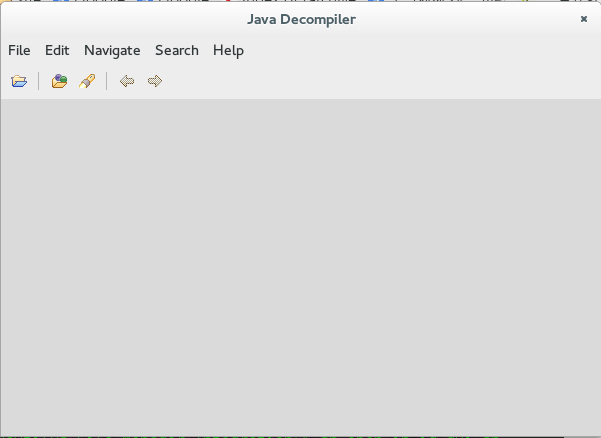Go back with the left arrow
The height and width of the screenshot is (438, 601).
[127, 81]
